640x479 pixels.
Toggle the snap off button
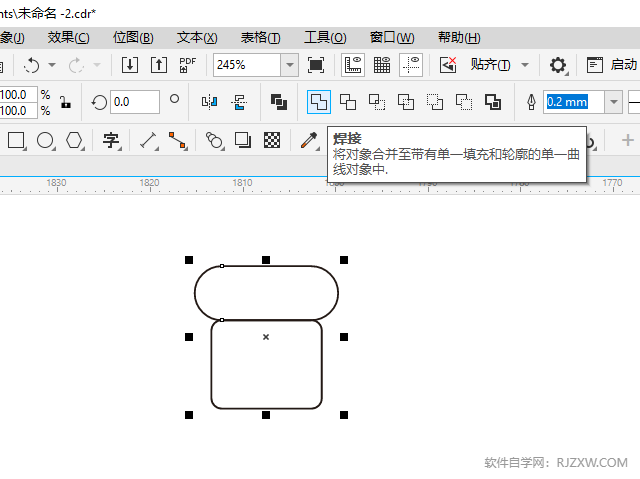tap(448, 65)
